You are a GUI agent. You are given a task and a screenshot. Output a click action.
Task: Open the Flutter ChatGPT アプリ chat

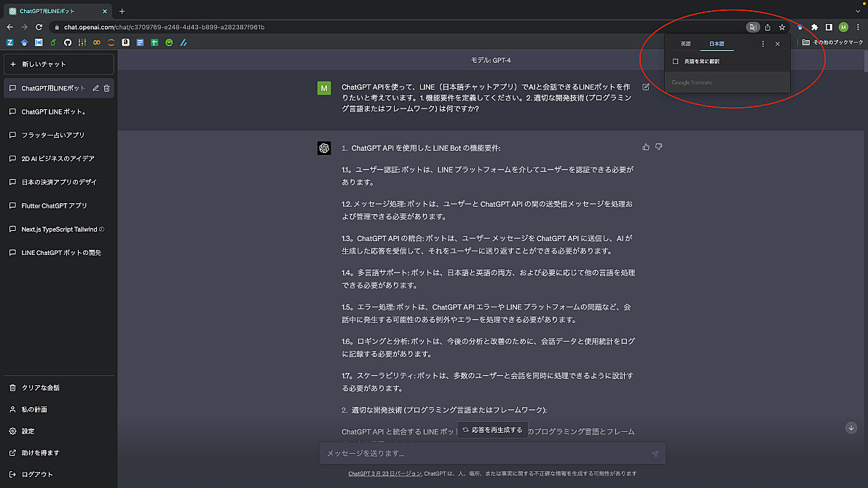pos(59,205)
